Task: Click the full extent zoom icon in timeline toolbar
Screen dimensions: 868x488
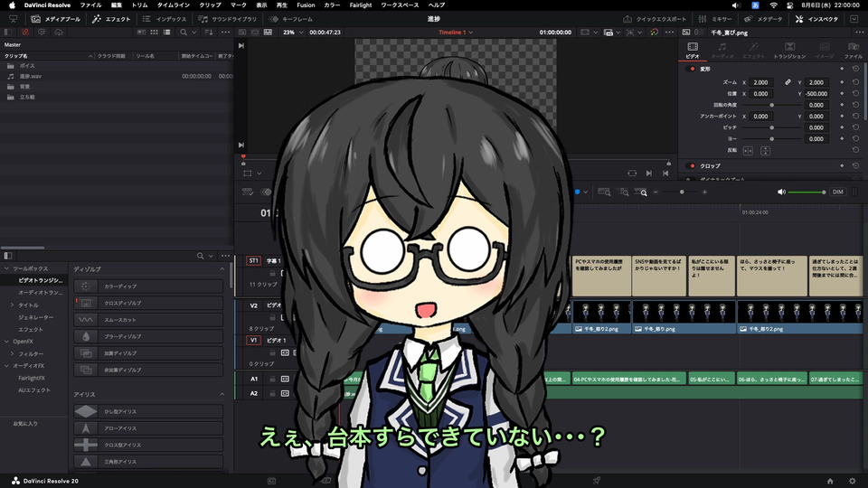Action: pyautogui.click(x=605, y=192)
